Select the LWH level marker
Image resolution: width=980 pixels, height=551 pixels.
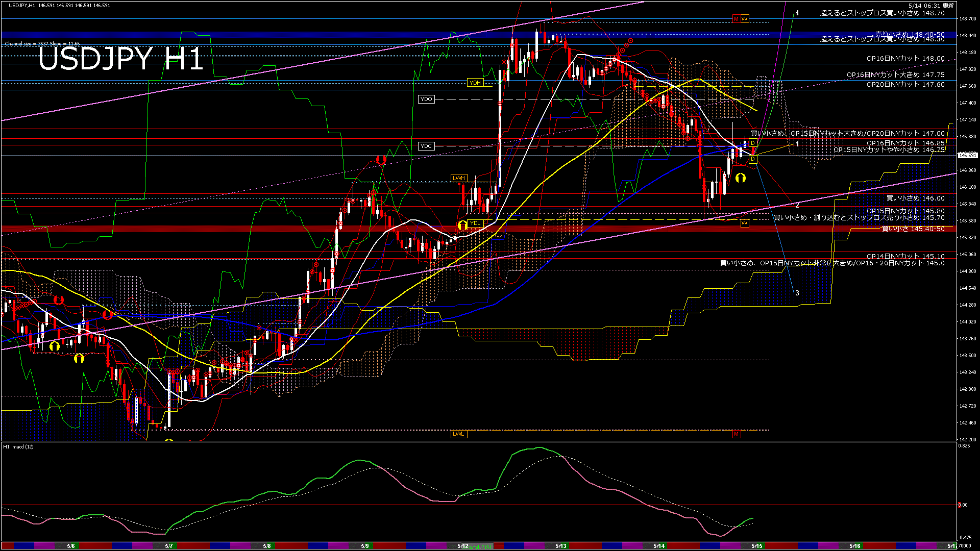click(x=459, y=178)
